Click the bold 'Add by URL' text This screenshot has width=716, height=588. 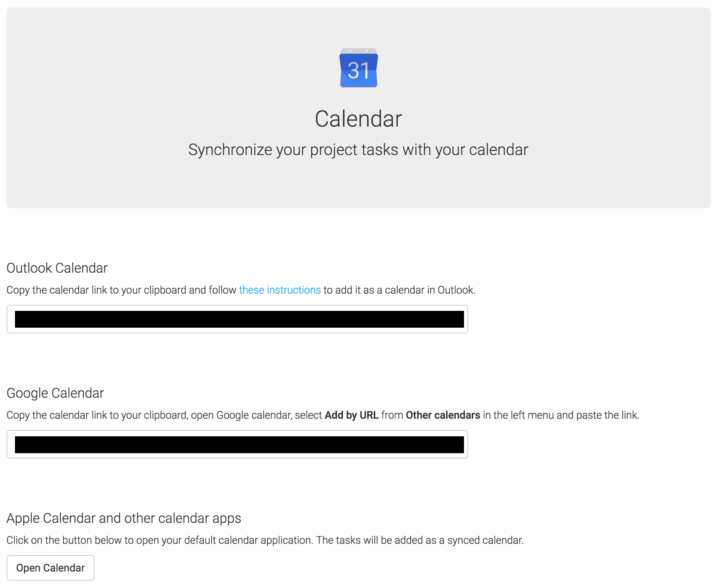pyautogui.click(x=352, y=415)
